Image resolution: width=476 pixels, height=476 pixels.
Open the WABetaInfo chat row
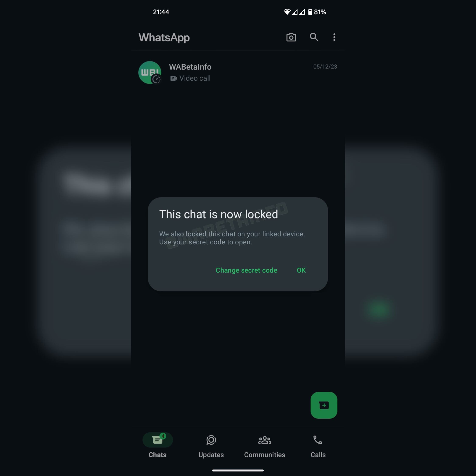coord(238,72)
